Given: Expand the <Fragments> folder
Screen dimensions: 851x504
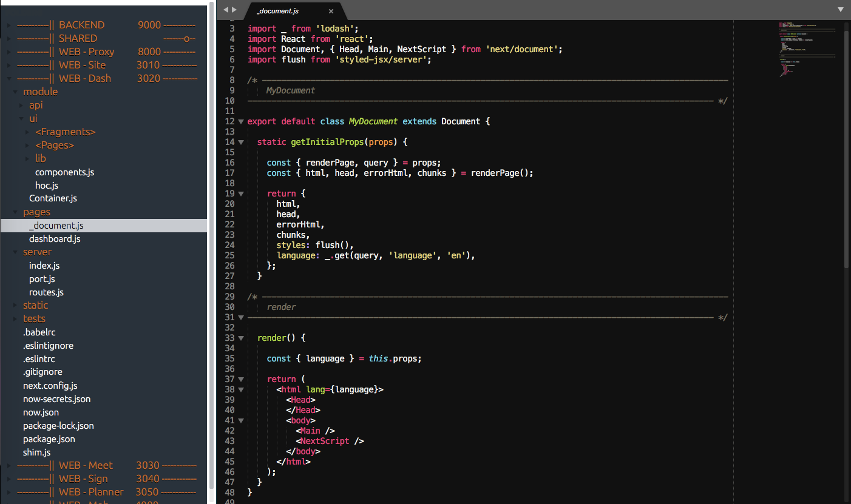Looking at the screenshot, I should coord(25,132).
